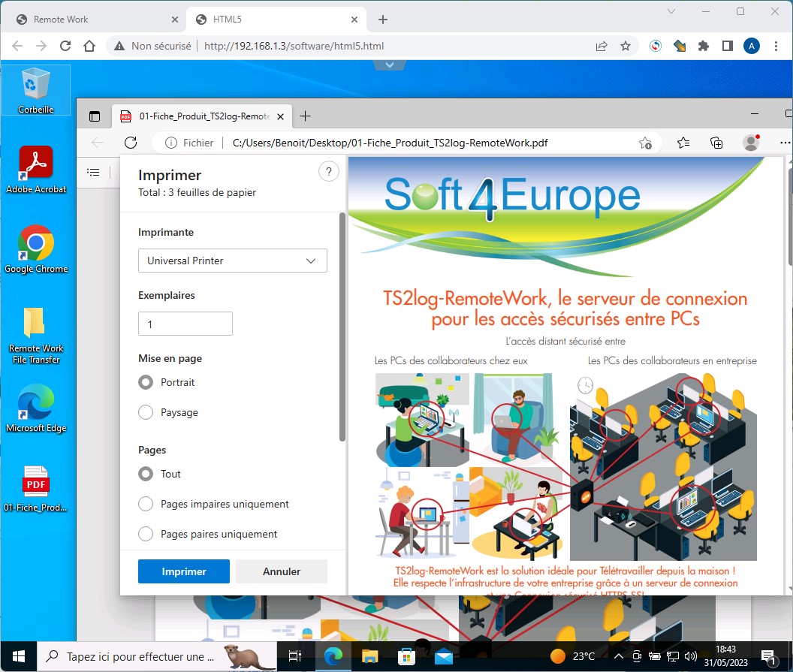Open the Corbeille recycle bin icon
793x672 pixels.
35,91
